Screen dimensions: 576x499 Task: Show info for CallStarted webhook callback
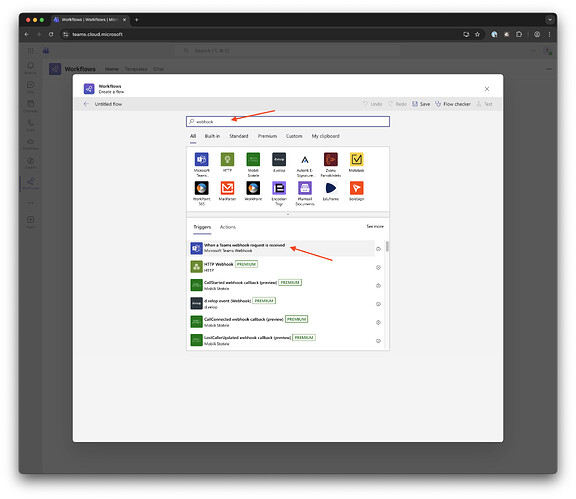(378, 286)
